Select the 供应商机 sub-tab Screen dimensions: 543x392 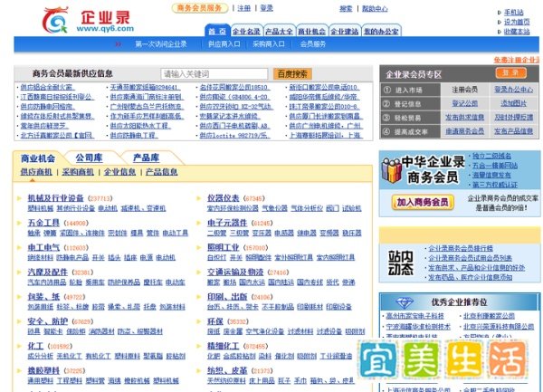tap(36, 172)
